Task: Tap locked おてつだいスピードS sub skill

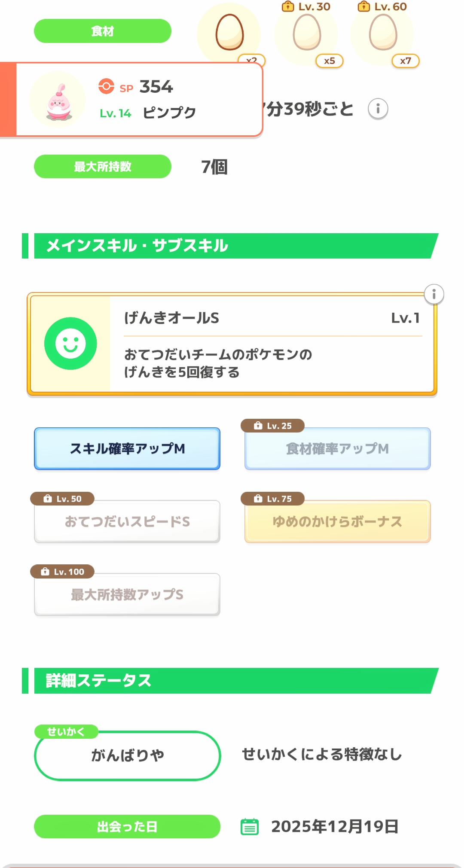Action: [127, 521]
